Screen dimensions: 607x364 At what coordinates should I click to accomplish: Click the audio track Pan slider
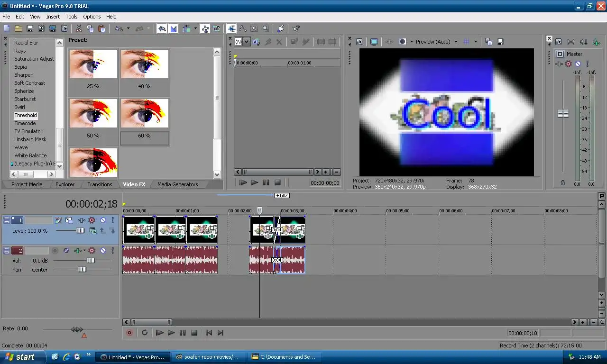[x=83, y=269]
